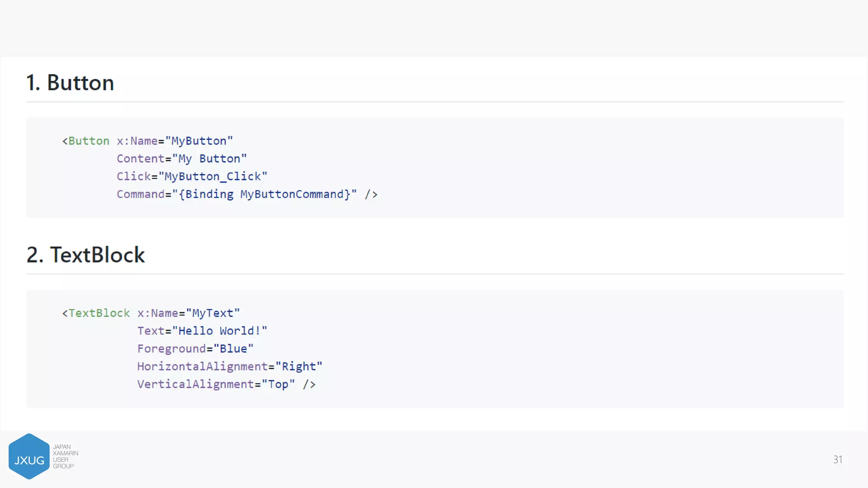868x488 pixels.
Task: Click the Text="Hello World!" code line
Action: 202,331
